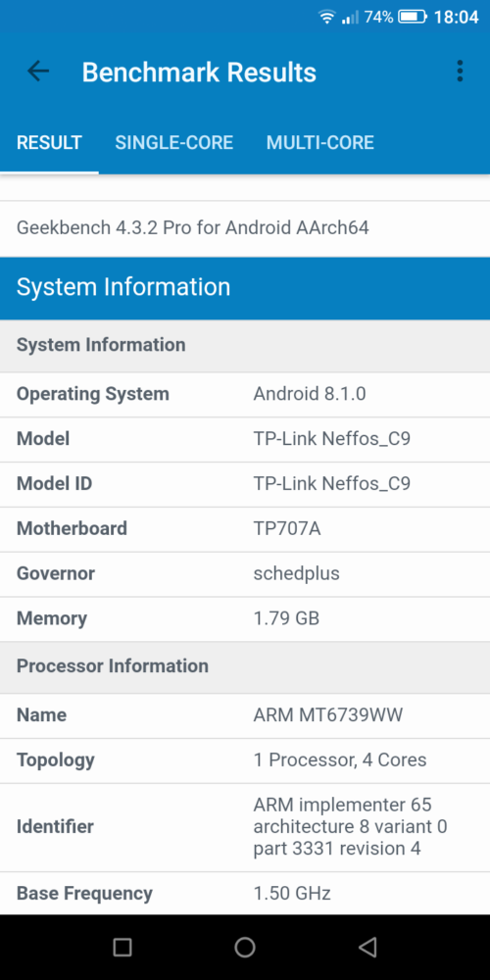490x980 pixels.
Task: Tap the Android recent apps square button
Action: click(x=122, y=948)
